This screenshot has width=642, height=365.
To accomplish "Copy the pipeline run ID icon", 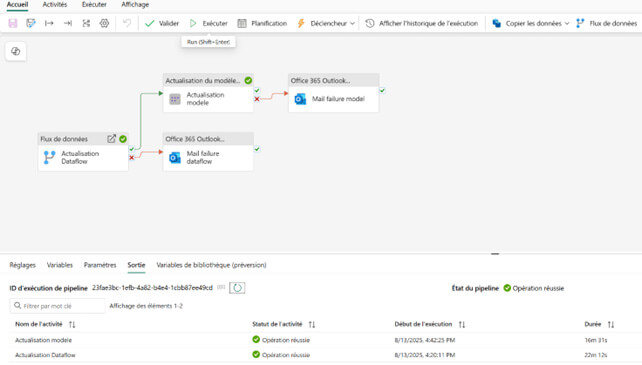I will [221, 288].
